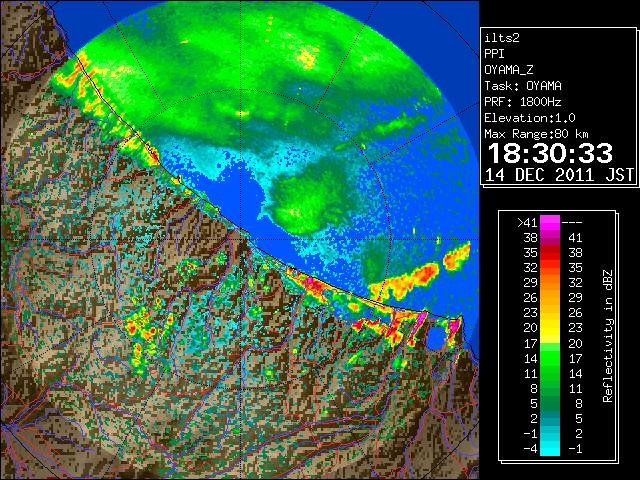Click the 'Reflectivity in dBZ' axis label
640x480 pixels.
pyautogui.click(x=608, y=336)
